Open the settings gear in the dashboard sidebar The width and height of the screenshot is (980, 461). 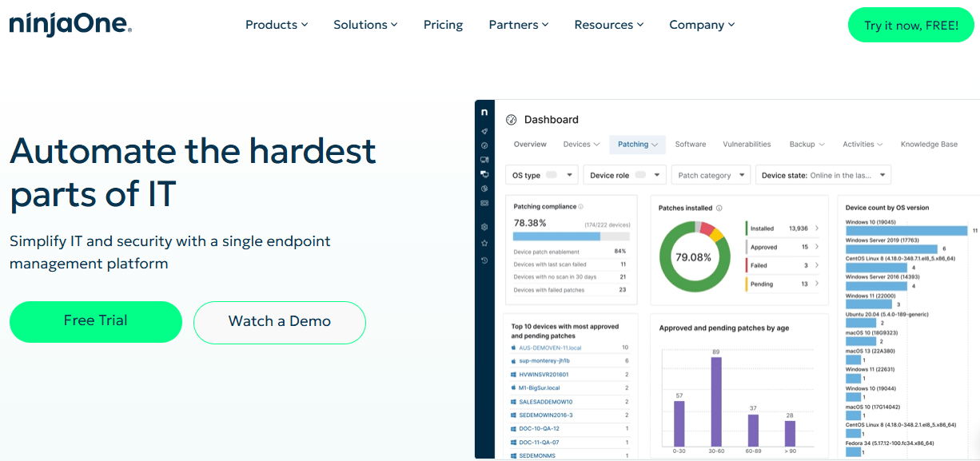point(484,227)
